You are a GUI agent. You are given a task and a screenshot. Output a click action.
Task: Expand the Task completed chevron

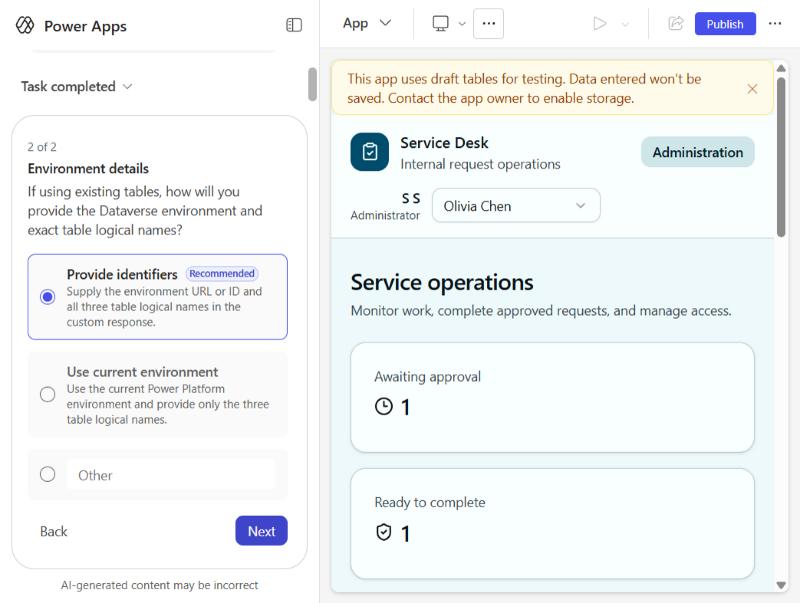pos(128,87)
